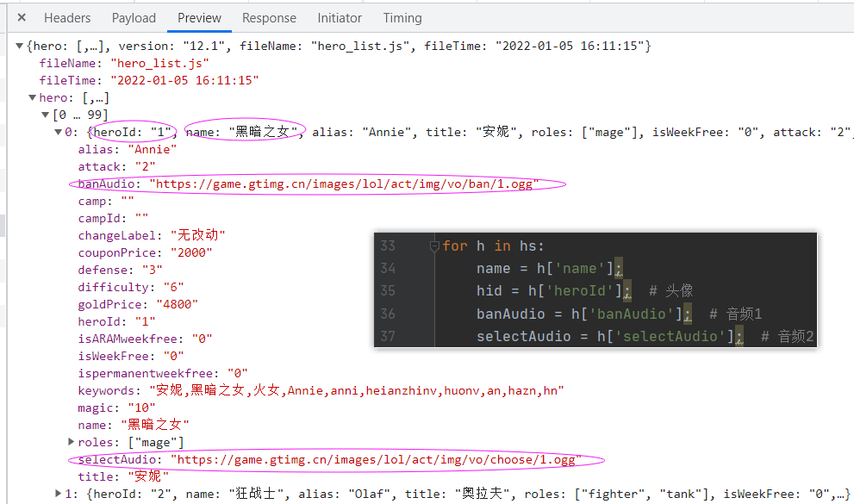The image size is (854, 504).
Task: Click code line number 33
Action: [x=388, y=246]
